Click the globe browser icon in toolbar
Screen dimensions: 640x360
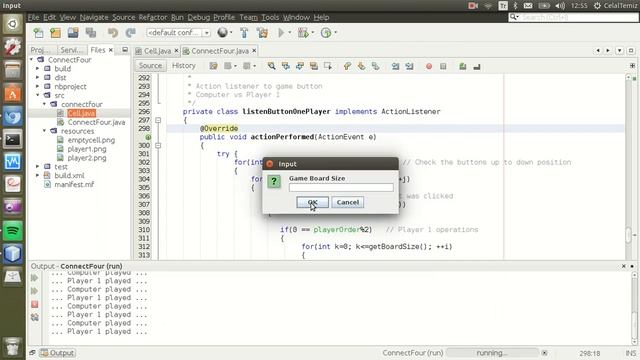(x=222, y=32)
